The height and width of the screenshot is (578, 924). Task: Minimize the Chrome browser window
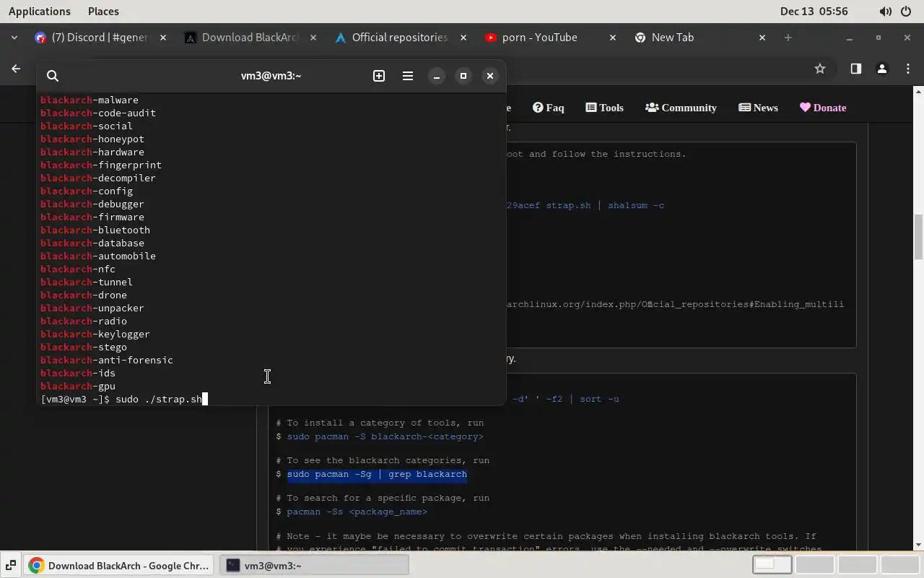(x=850, y=38)
